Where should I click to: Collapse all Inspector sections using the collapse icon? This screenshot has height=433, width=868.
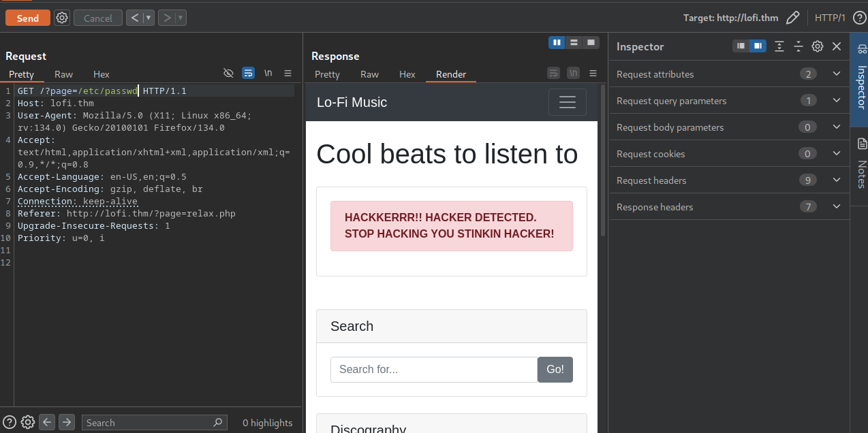pyautogui.click(x=798, y=46)
